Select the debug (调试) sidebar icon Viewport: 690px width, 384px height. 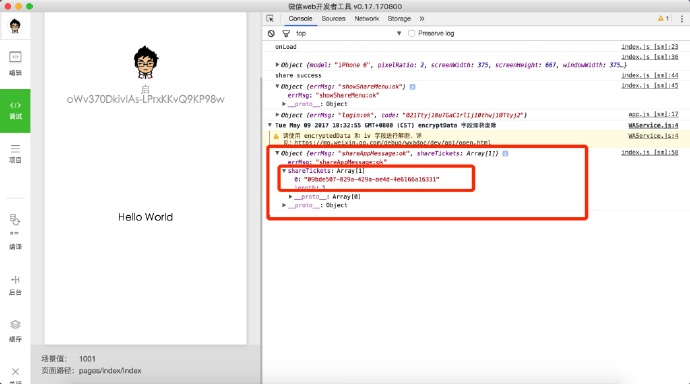(x=15, y=110)
